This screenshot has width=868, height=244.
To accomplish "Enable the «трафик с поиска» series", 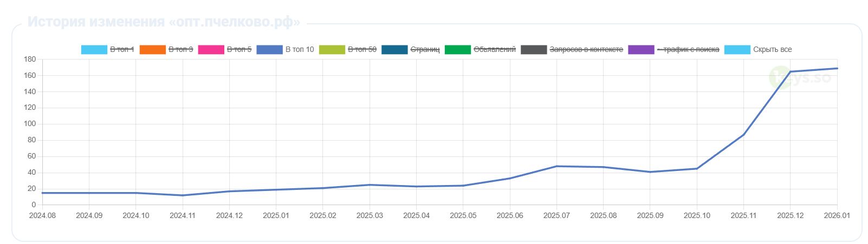I will [688, 49].
